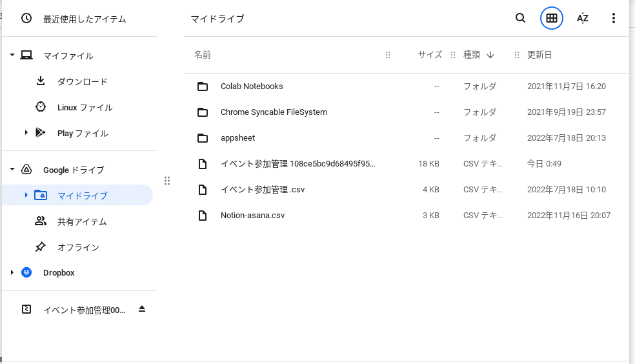This screenshot has height=364, width=635.
Task: Sort by 種類 column header
Action: (x=472, y=55)
